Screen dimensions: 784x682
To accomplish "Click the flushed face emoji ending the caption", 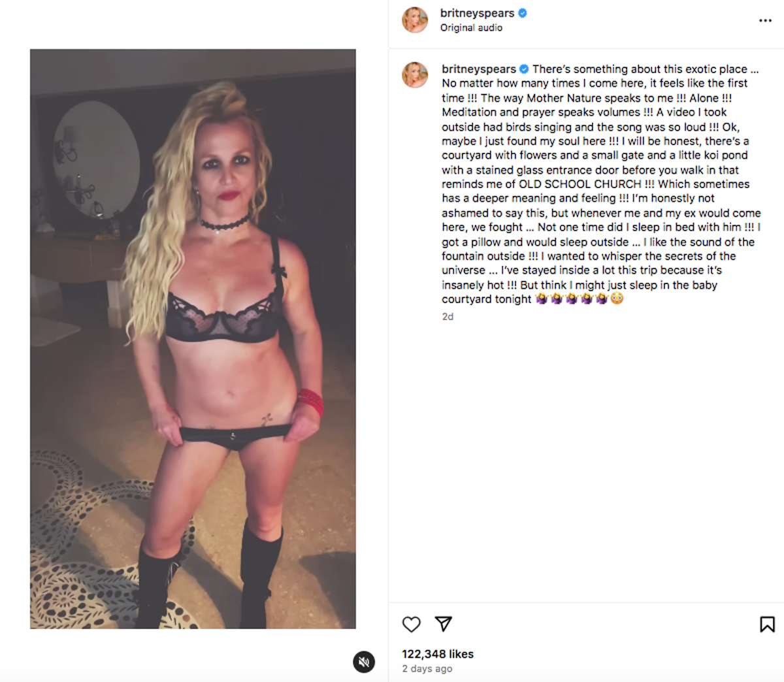I will (617, 299).
